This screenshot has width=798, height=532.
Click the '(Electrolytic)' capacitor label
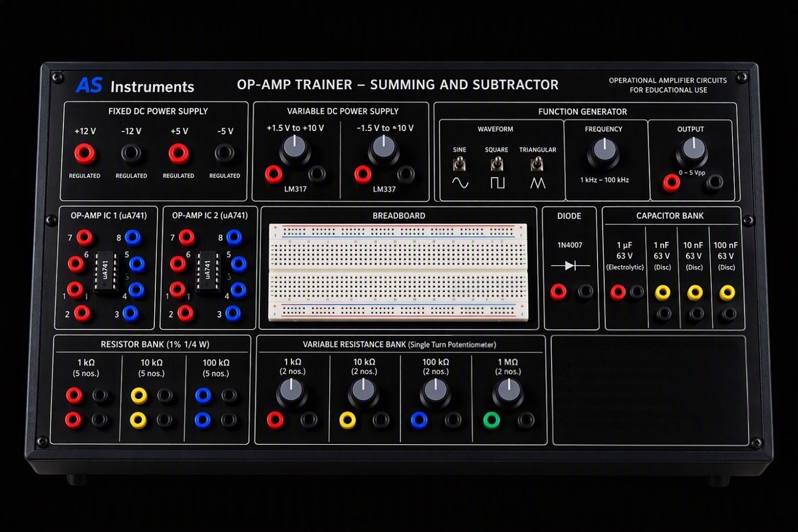624,267
